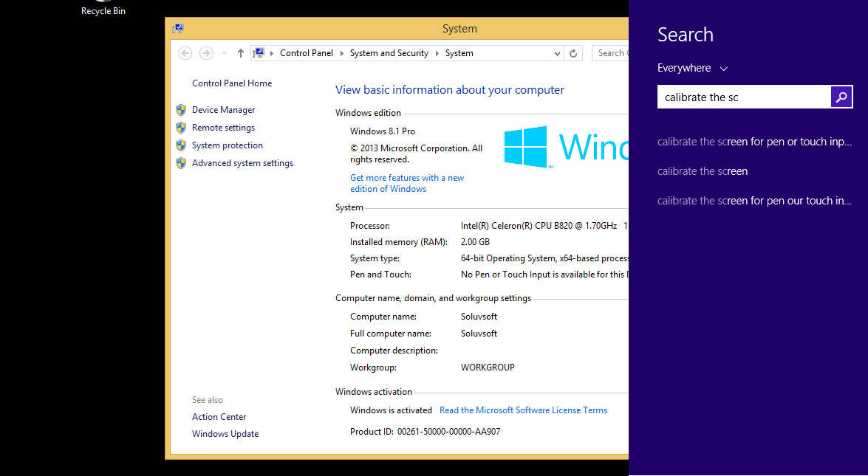This screenshot has height=476, width=868.
Task: Open Action Center link
Action: pyautogui.click(x=219, y=417)
